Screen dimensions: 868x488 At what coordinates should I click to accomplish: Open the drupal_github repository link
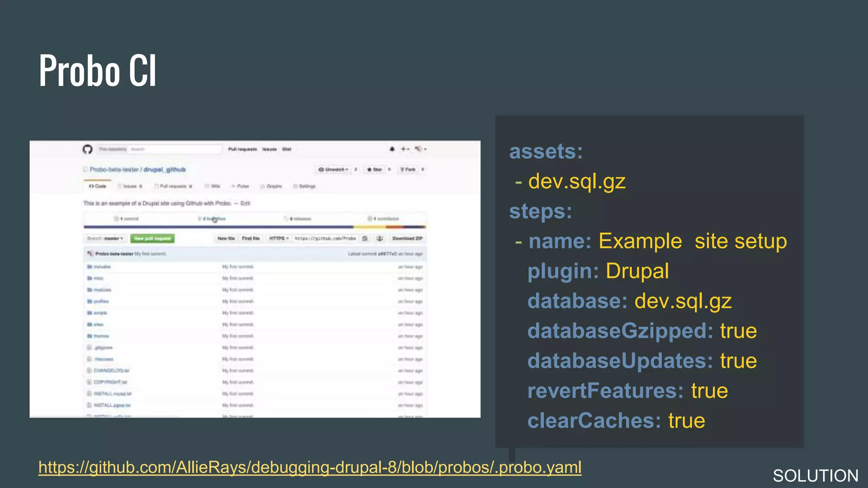pyautogui.click(x=164, y=169)
